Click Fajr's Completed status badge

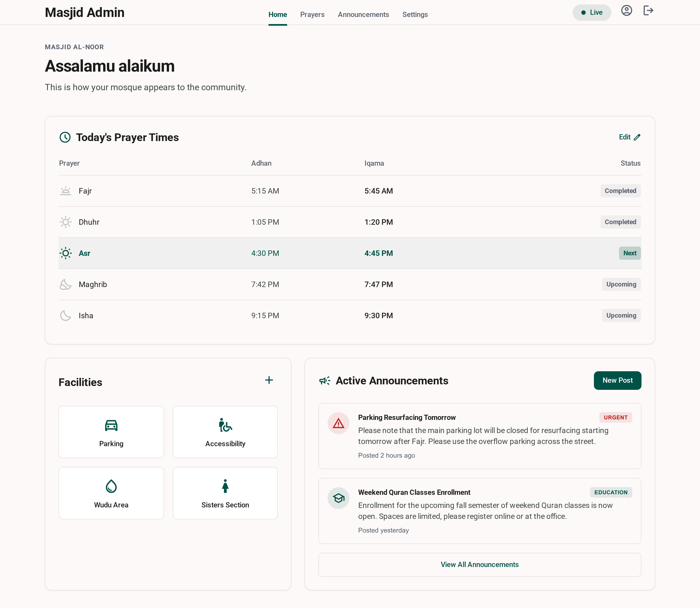pos(620,191)
